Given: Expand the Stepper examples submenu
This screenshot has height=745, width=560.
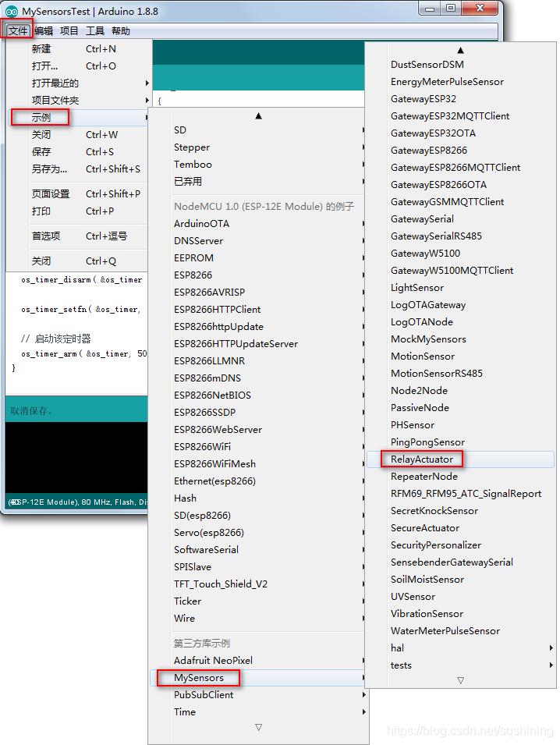Looking at the screenshot, I should 258,147.
